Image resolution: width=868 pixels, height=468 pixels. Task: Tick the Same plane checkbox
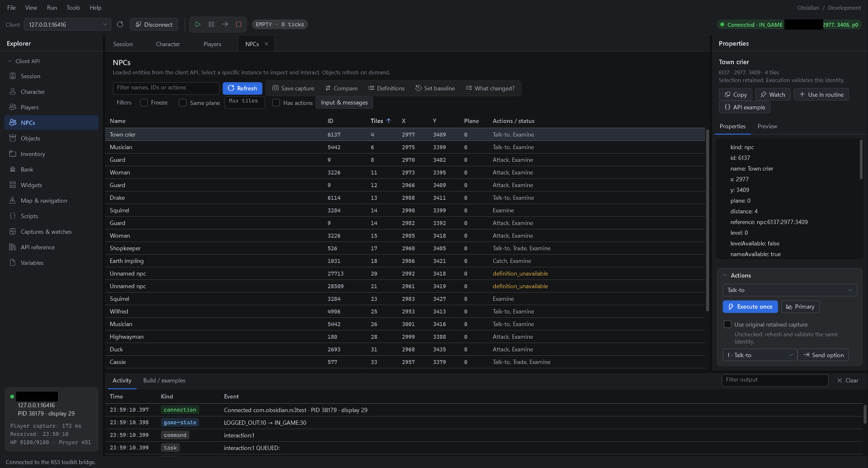[183, 103]
